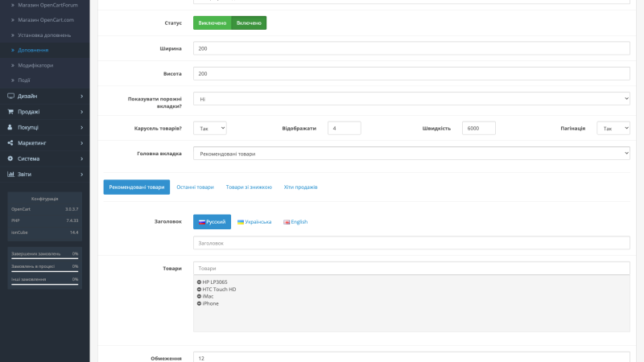Click the OpenCart version value 3.0.3.7
644x362 pixels.
tap(72, 209)
